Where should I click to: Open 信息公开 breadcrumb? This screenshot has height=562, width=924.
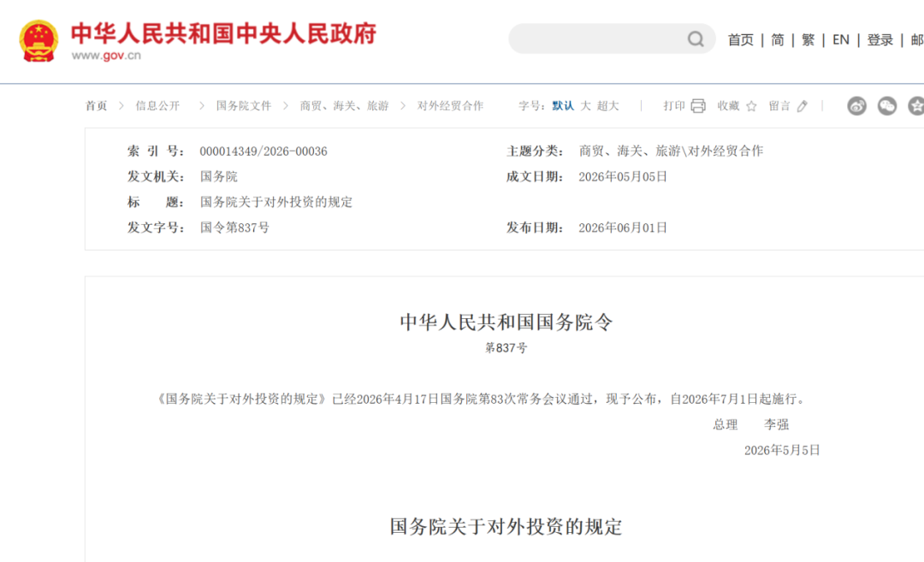pos(157,106)
